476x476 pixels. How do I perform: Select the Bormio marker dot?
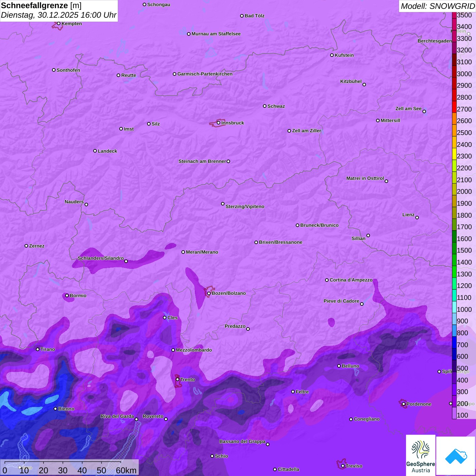(x=67, y=295)
